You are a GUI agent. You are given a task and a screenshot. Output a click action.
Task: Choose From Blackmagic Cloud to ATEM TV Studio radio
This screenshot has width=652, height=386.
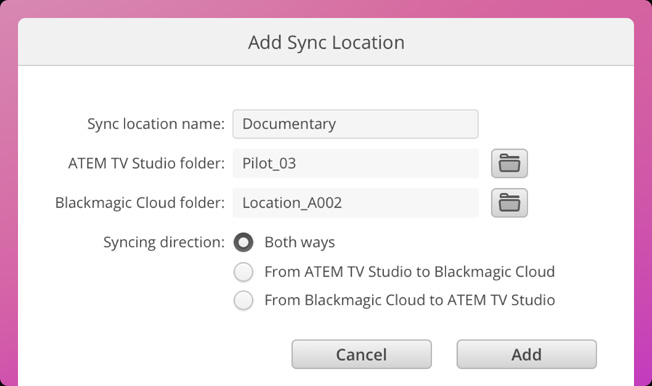[243, 300]
